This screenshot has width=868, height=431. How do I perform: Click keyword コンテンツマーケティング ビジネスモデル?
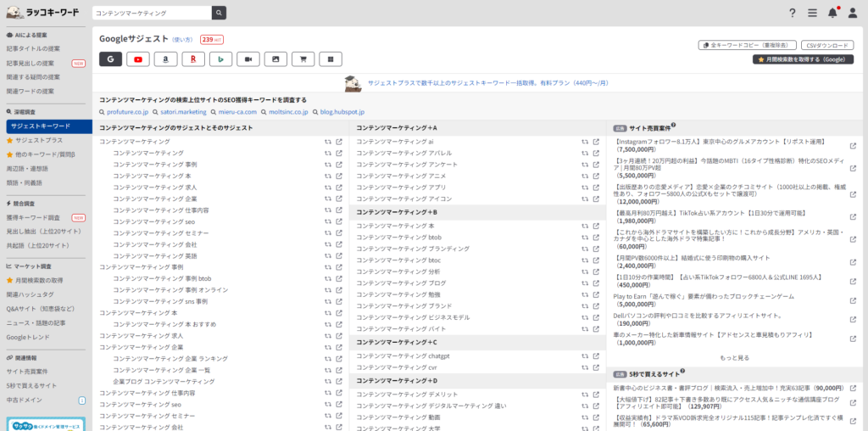coord(413,317)
